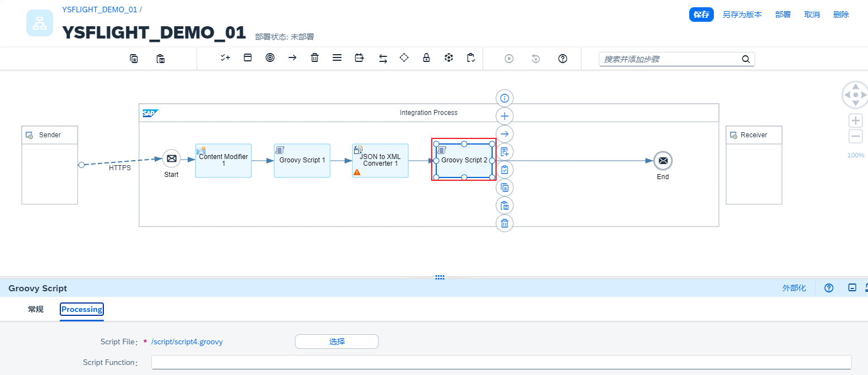The height and width of the screenshot is (375, 868).
Task: Click the Paste icon in the top toolbar
Action: [x=161, y=59]
